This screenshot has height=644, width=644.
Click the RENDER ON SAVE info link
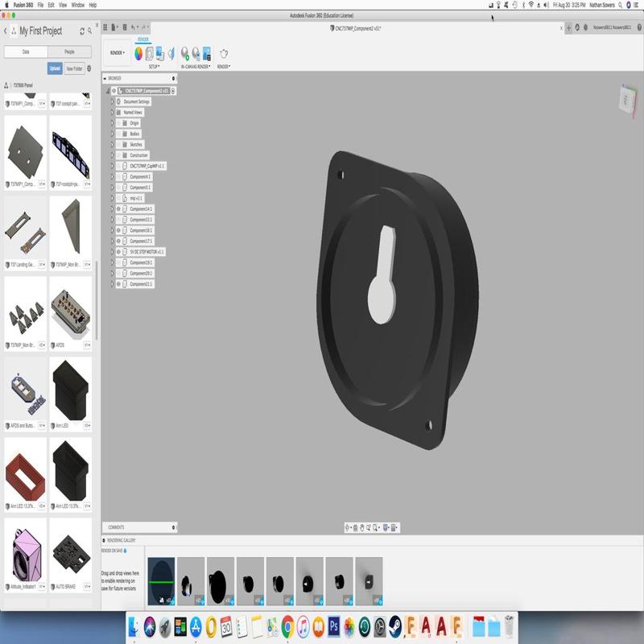[x=125, y=551]
